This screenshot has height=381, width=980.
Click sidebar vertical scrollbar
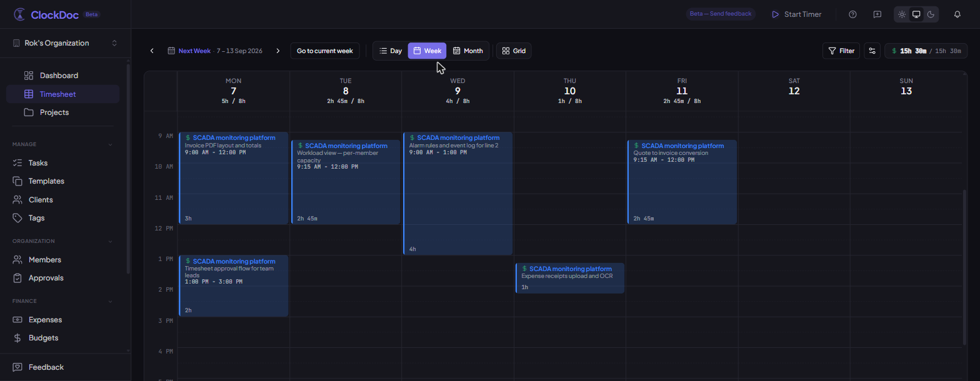128,169
